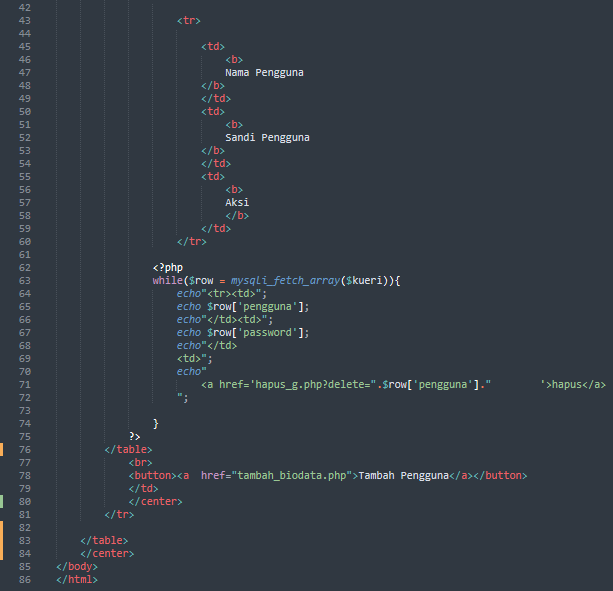Click the echo keyword on line 64
613x591 pixels.
coord(189,294)
